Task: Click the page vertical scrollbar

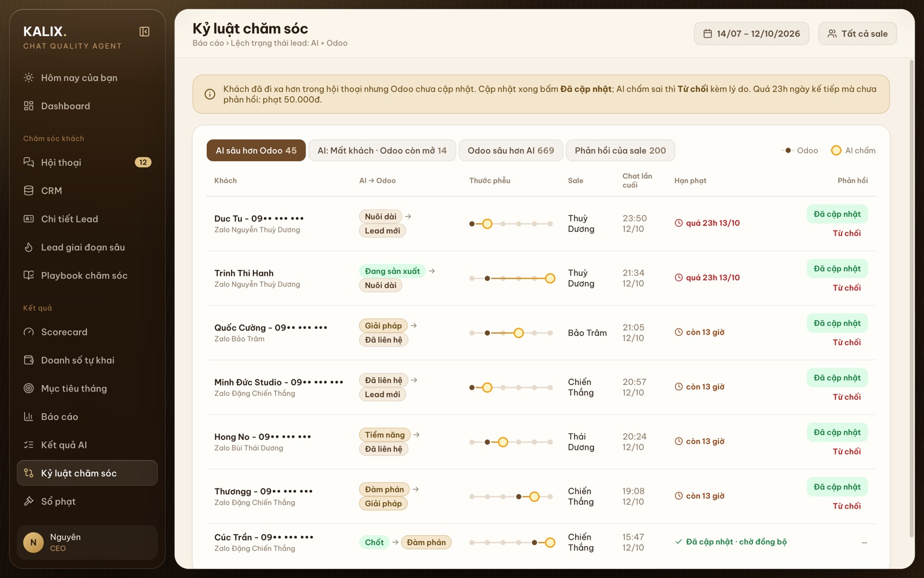Action: (x=911, y=298)
